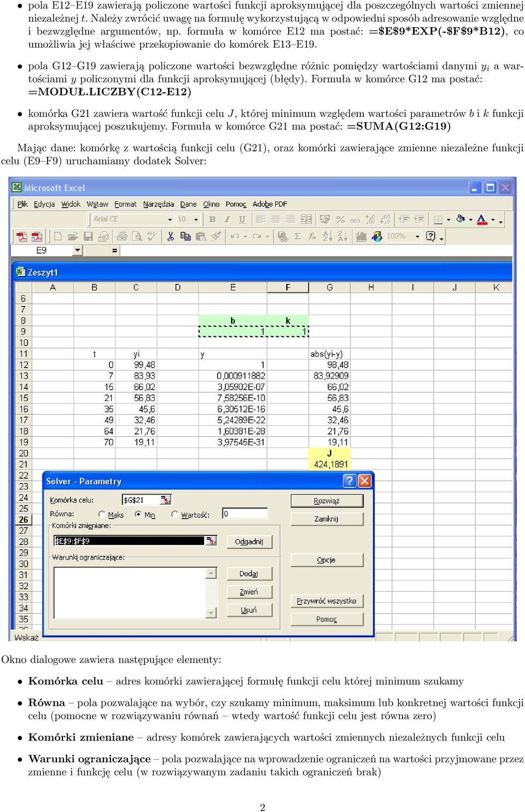Select the Wartość radio button
The image size is (525, 812).
point(174,514)
